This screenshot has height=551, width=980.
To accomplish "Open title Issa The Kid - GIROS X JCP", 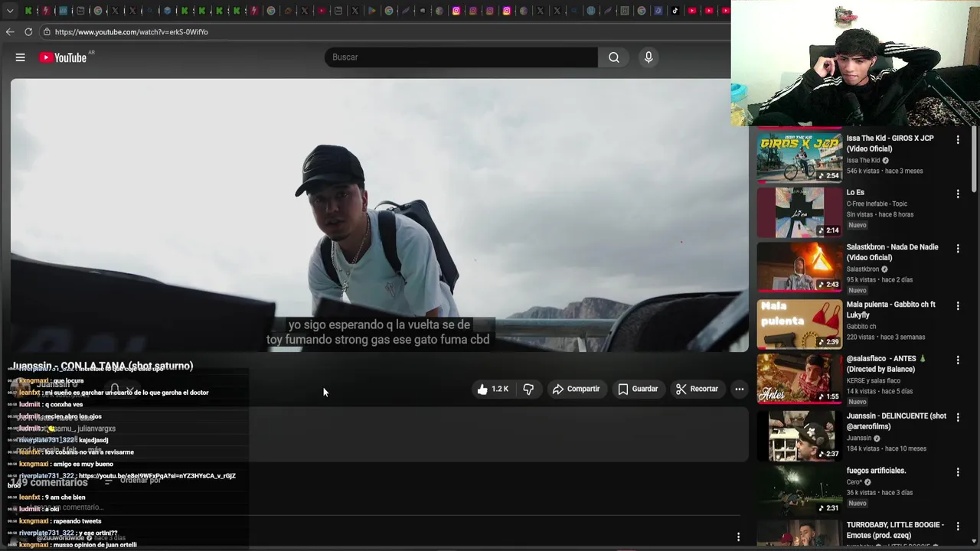I will point(890,143).
